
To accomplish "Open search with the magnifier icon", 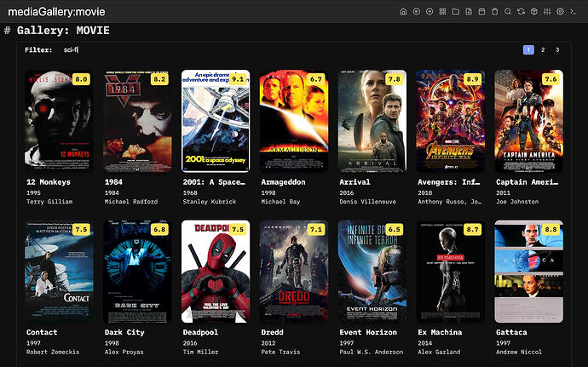I will click(x=508, y=11).
